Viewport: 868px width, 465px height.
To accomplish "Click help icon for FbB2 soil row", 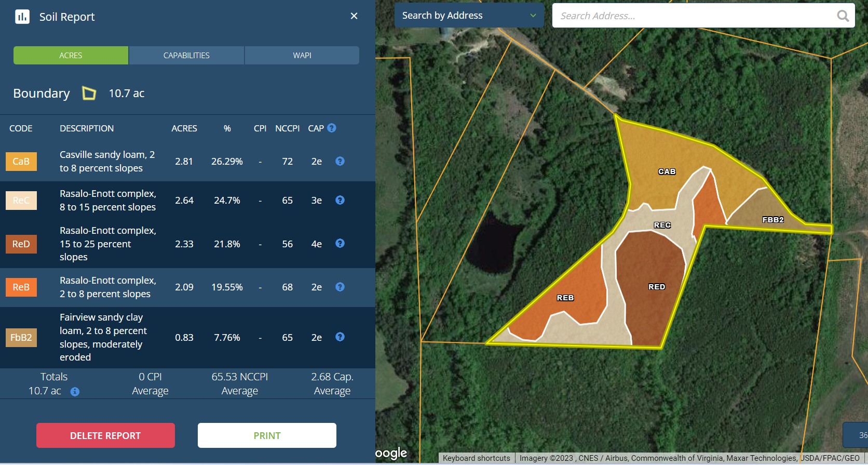I will pyautogui.click(x=340, y=337).
